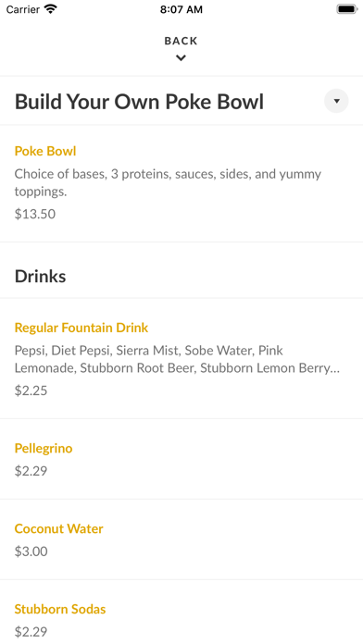Tap the Drinks section heading
363x644 pixels.
click(x=41, y=277)
